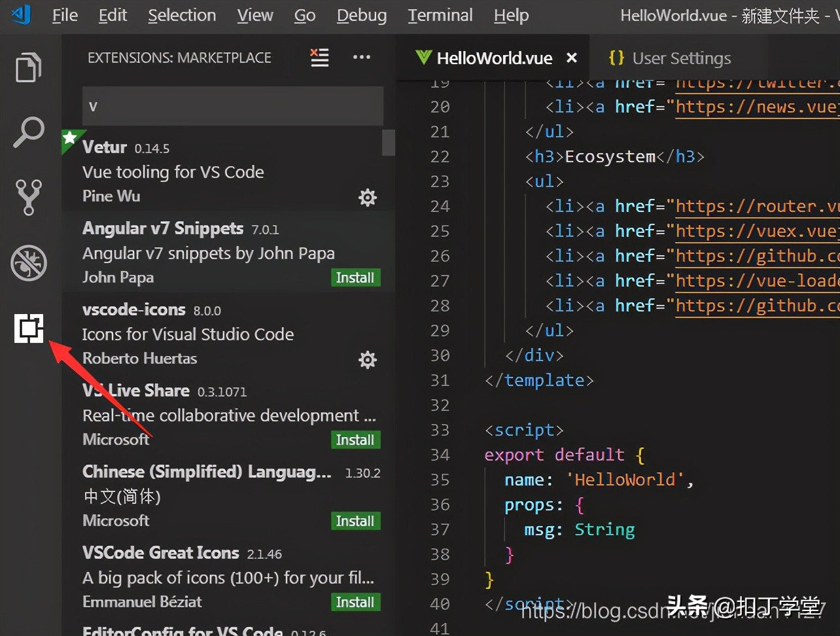
Task: Install Angular v7 Snippets extension
Action: pos(355,278)
